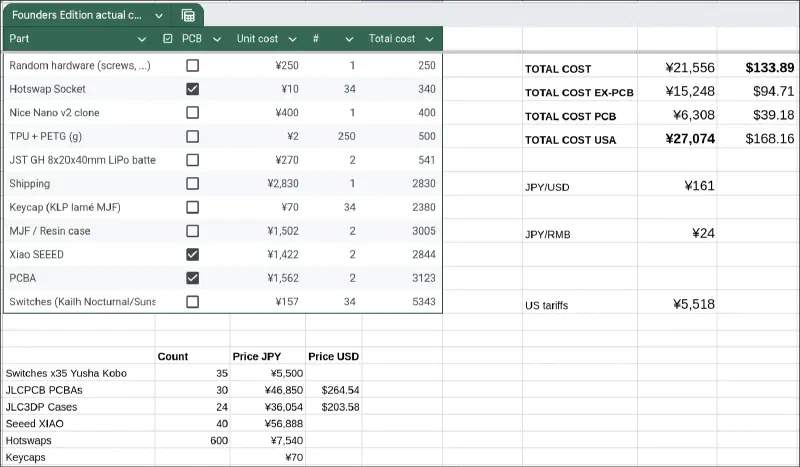800x467 pixels.
Task: Select the 'Hotswap Socket' cell
Action: 47,89
